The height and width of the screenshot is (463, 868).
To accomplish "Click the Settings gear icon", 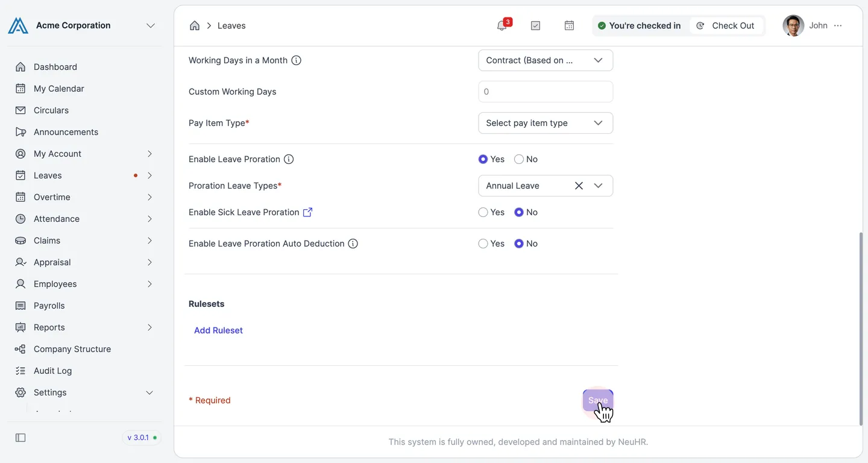I will point(20,392).
